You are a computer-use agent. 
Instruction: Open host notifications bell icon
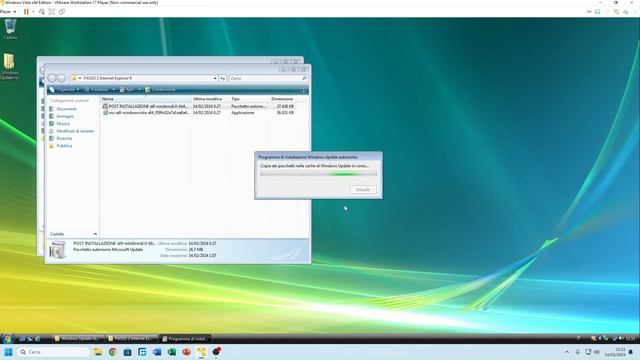pyautogui.click(x=631, y=352)
